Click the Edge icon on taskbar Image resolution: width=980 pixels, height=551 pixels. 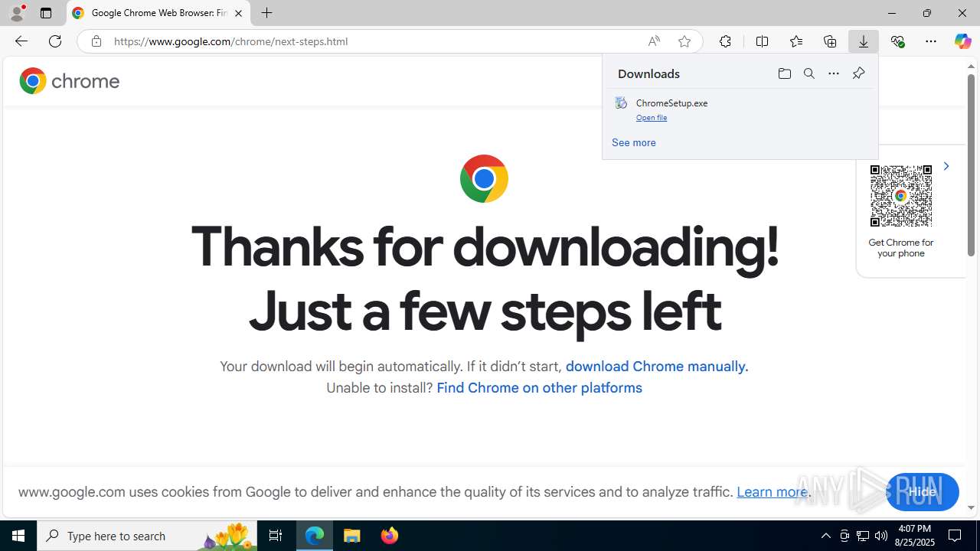tap(315, 536)
